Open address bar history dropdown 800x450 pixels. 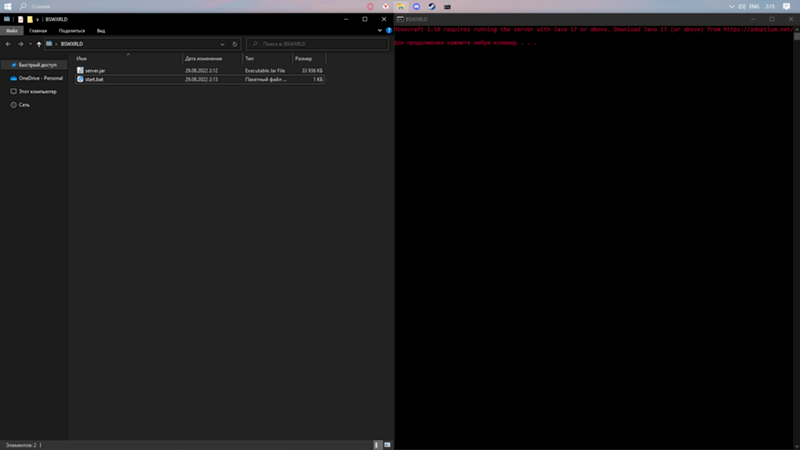tap(222, 44)
